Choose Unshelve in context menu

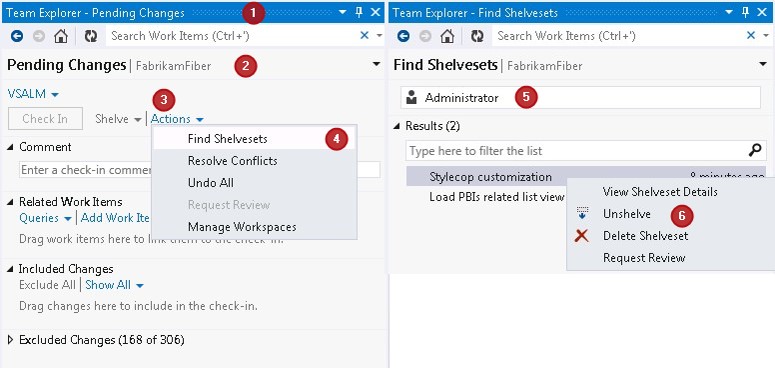coord(670,214)
